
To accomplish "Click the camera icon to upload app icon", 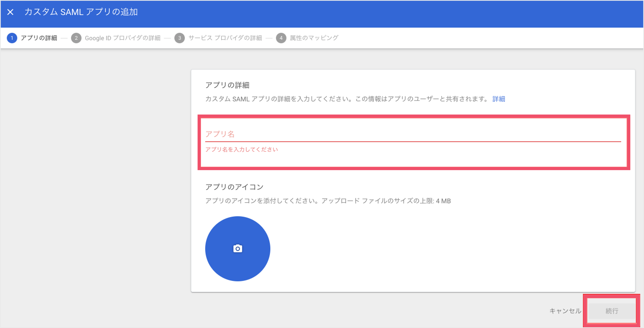I will coord(237,249).
